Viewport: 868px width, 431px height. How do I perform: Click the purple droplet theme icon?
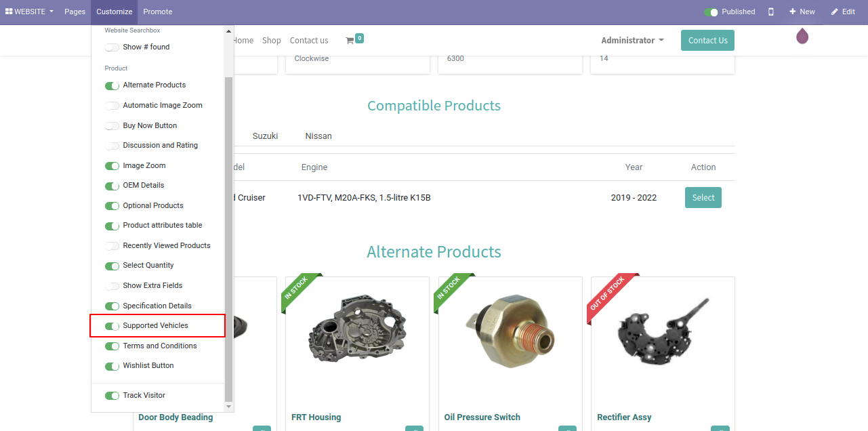click(802, 36)
